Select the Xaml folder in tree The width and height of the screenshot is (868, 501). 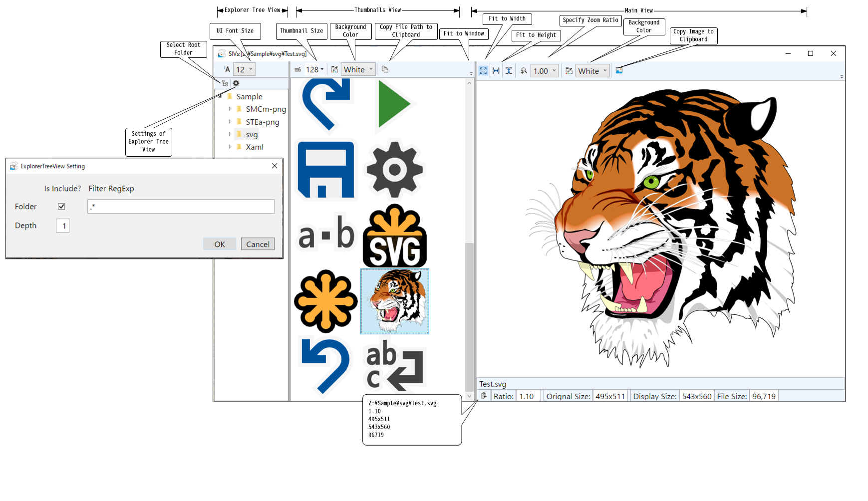coord(255,147)
